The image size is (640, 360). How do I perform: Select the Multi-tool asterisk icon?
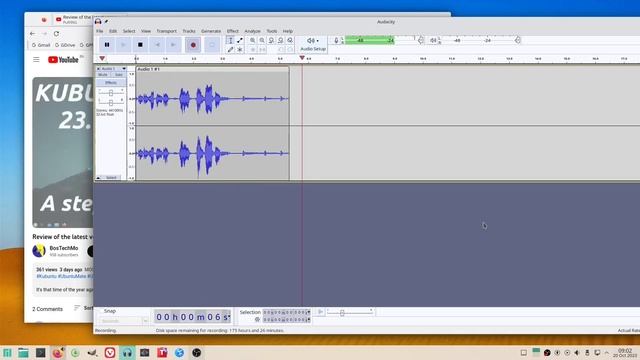coord(240,49)
